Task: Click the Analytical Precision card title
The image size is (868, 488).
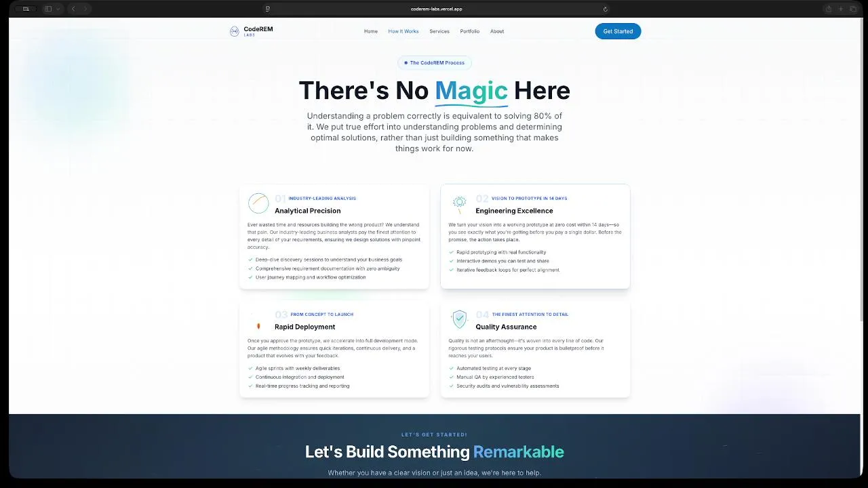Action: click(308, 211)
